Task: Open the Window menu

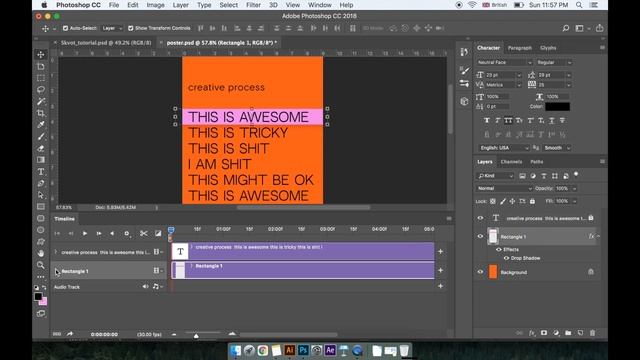Action: (x=319, y=5)
